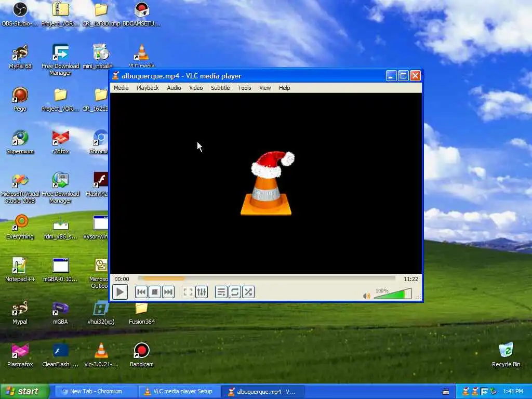The image size is (532, 399).
Task: Switch to VLC media player Setup taskbar button
Action: 179,392
